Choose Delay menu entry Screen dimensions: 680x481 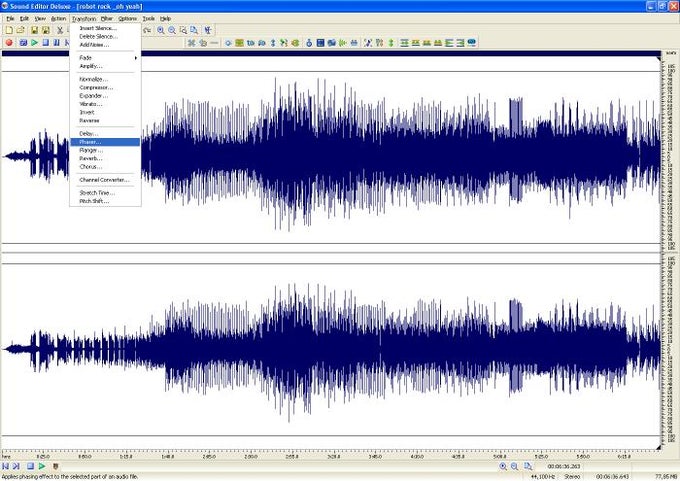click(x=105, y=134)
